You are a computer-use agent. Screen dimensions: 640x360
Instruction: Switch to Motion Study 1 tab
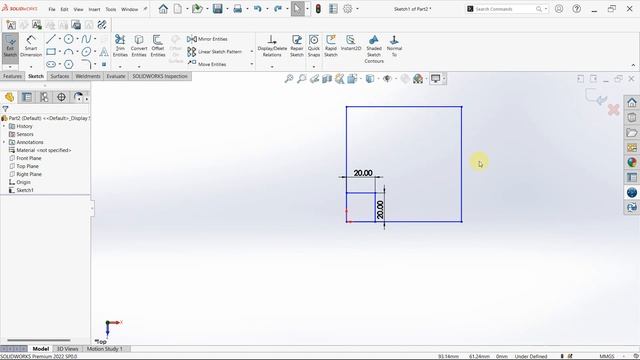105,349
